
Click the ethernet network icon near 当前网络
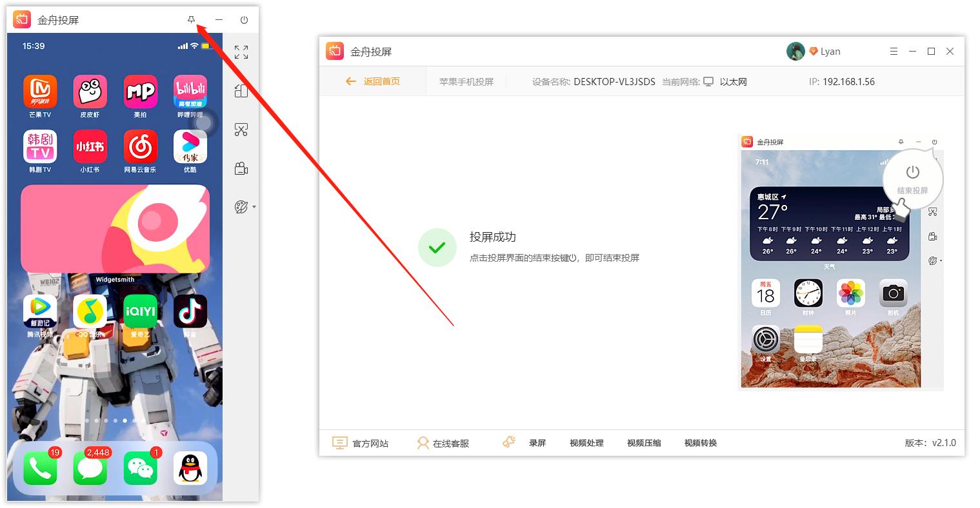pos(708,81)
